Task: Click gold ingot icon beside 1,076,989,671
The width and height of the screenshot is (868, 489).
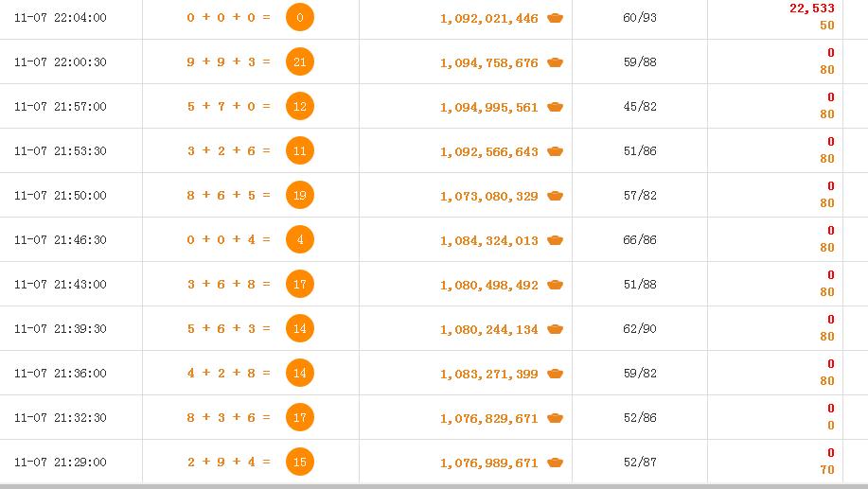Action: (x=555, y=463)
